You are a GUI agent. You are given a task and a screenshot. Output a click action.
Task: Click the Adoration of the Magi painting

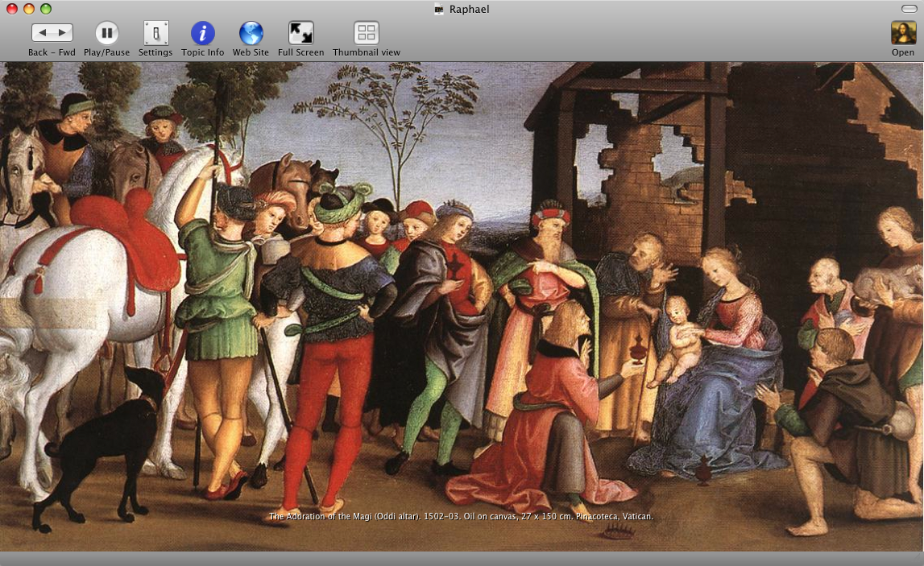pyautogui.click(x=462, y=306)
